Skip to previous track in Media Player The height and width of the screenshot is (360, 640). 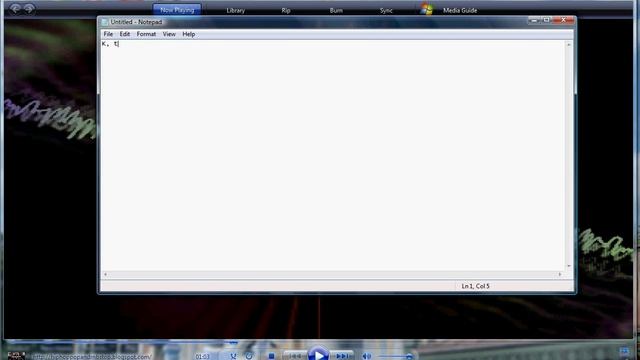(x=295, y=356)
